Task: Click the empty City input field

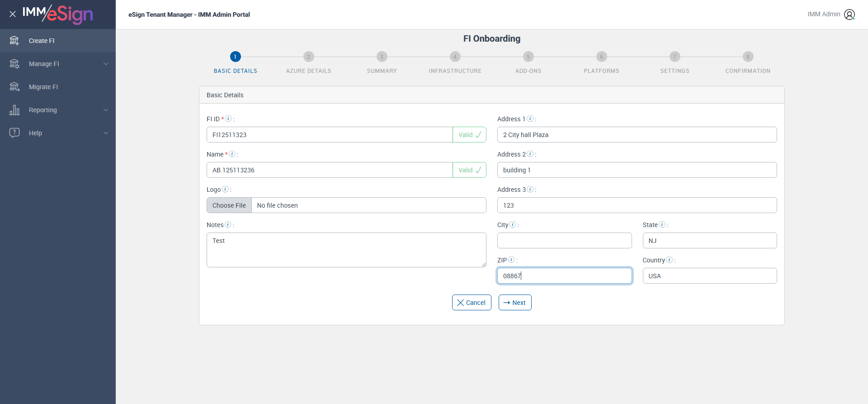Action: tap(564, 241)
